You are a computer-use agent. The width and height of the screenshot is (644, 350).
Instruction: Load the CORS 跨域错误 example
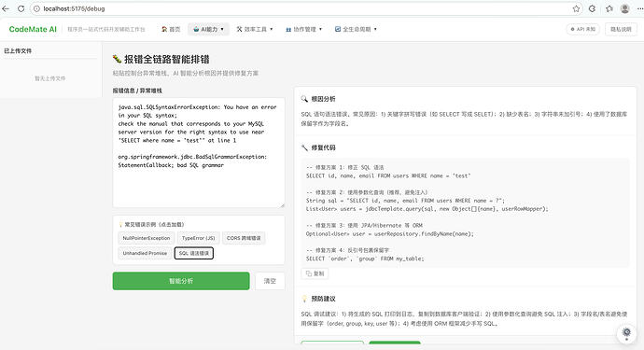pyautogui.click(x=244, y=238)
